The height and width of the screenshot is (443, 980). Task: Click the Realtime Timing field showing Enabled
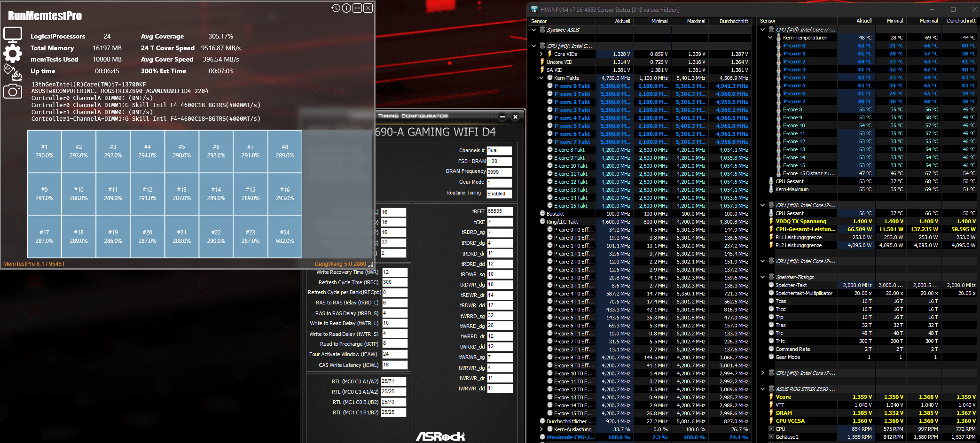[x=499, y=194]
